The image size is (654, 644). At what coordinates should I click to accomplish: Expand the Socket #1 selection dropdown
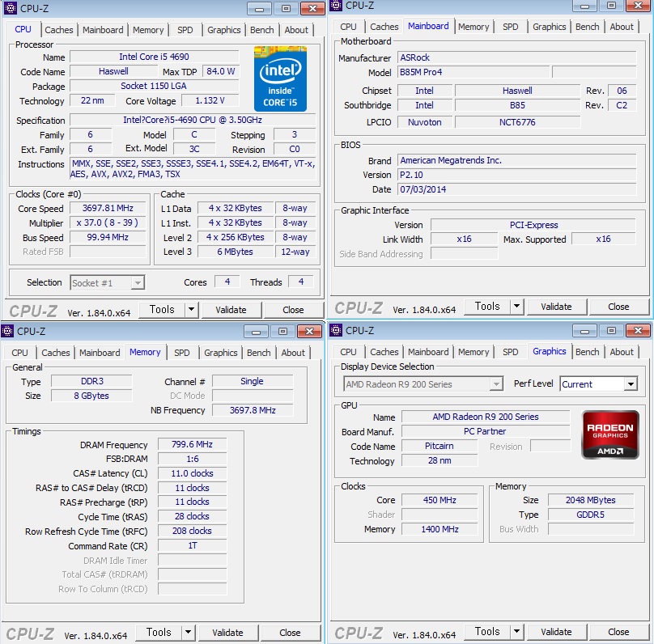[x=138, y=282]
